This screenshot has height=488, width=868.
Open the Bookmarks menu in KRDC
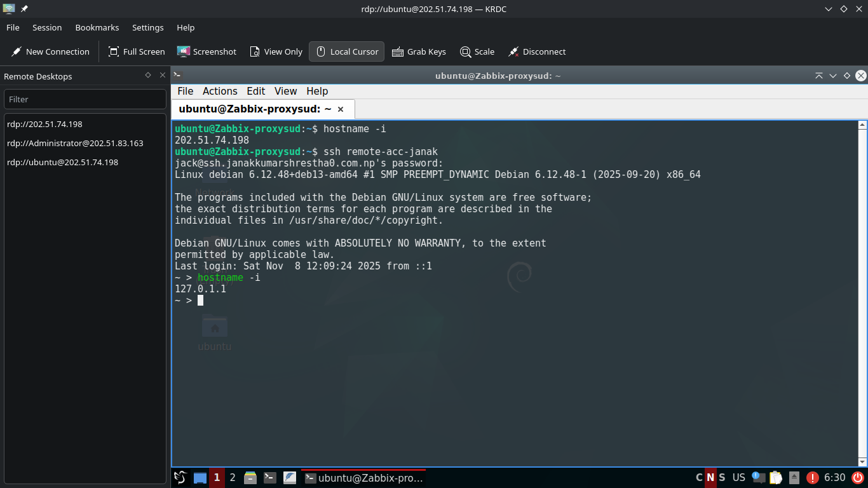click(x=97, y=27)
